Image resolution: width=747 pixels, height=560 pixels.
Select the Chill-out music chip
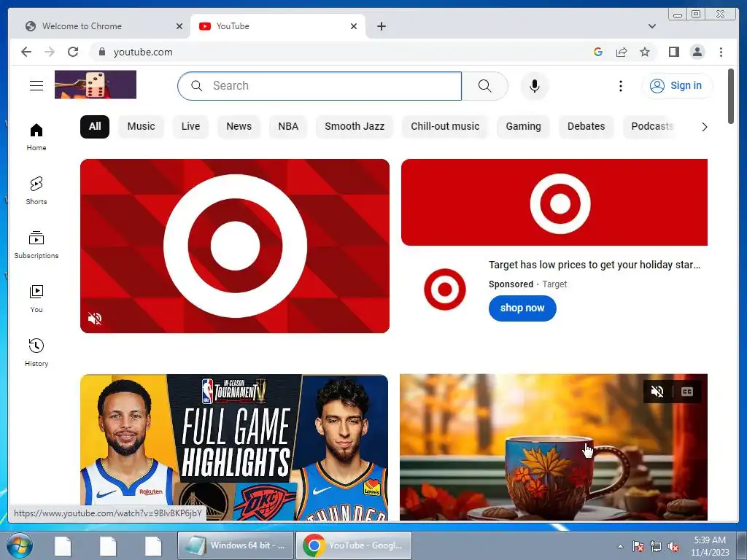click(x=445, y=127)
